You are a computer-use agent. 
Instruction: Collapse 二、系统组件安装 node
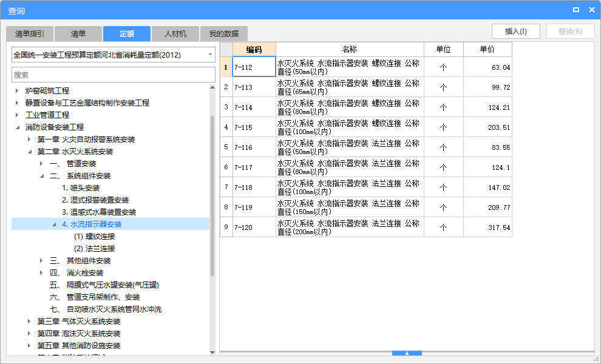pos(41,176)
